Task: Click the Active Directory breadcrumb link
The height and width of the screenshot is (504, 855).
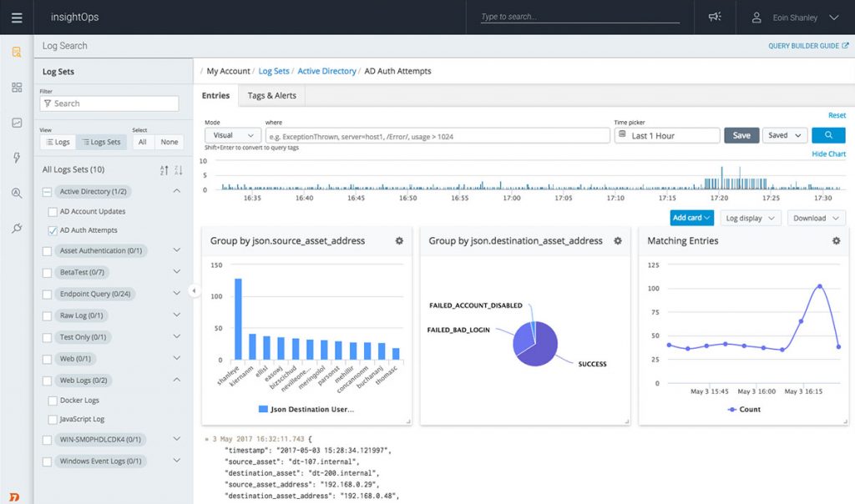Action: (326, 71)
